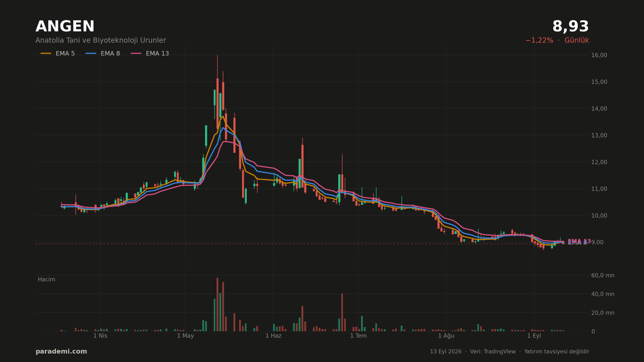Click the 12,00 price axis label
This screenshot has width=644, height=362.
tap(599, 162)
